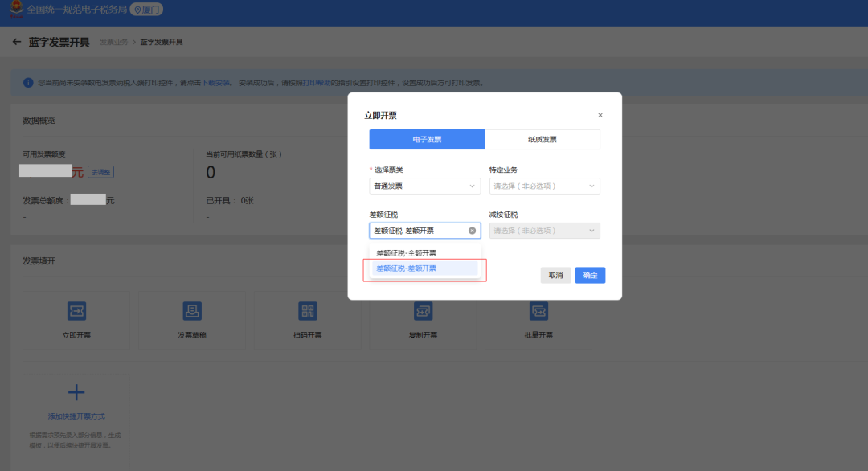Select 差额征税-差额开票 option in list
The width and height of the screenshot is (868, 471).
point(424,268)
